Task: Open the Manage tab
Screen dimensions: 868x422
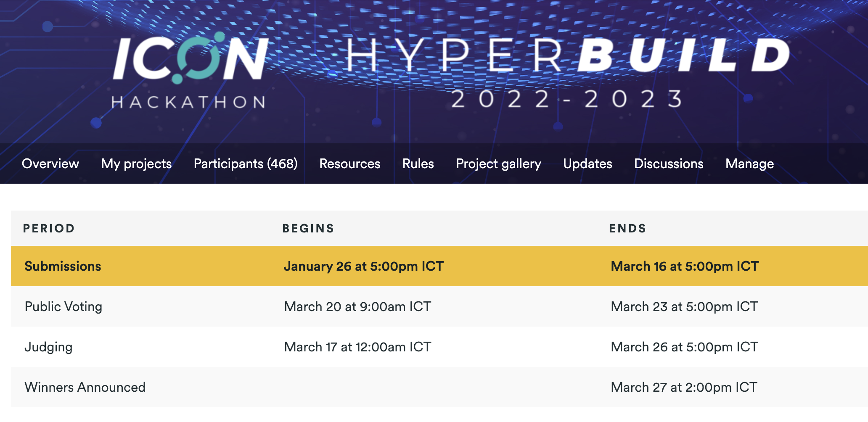Action: point(749,164)
